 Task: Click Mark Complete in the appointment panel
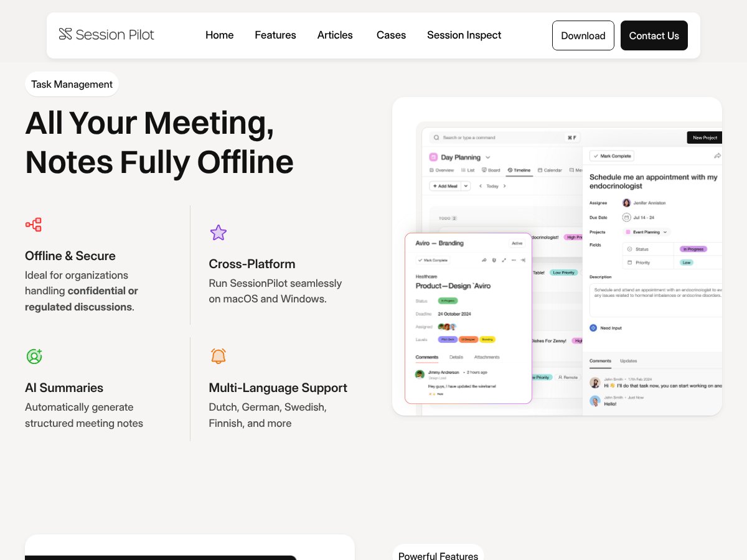(612, 156)
